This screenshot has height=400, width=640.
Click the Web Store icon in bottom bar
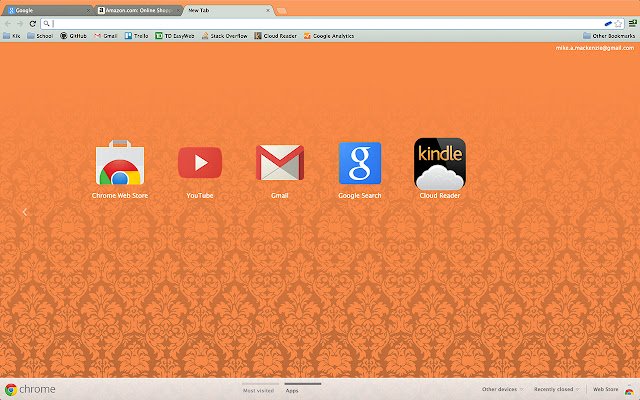coord(629,391)
